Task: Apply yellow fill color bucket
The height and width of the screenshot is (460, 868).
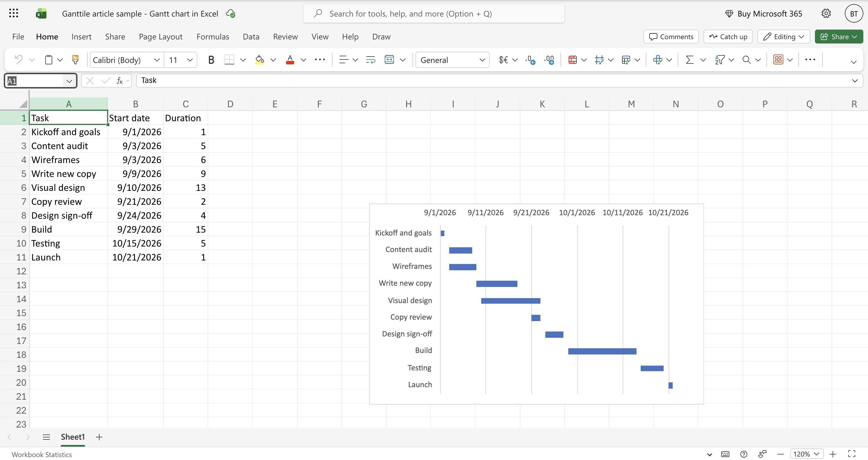Action: (x=260, y=60)
